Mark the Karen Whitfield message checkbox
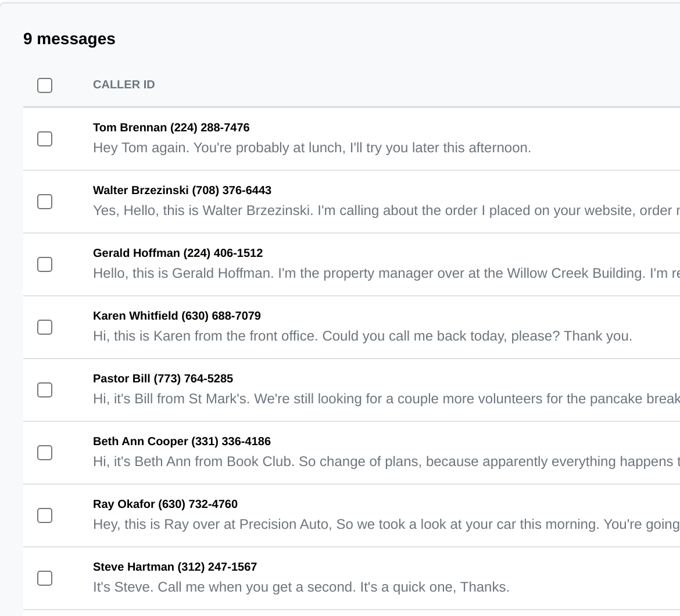 [45, 327]
